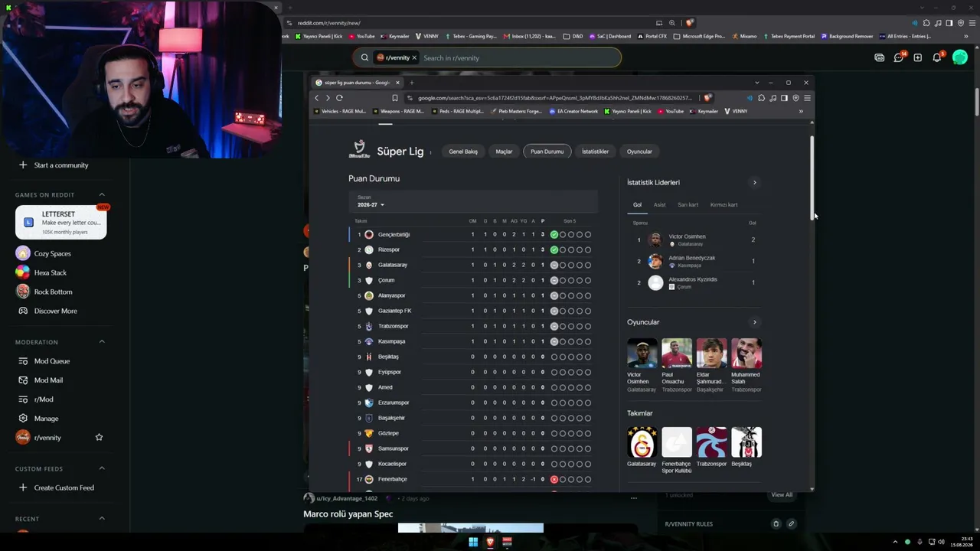Favorite r/vennity with the star icon
The width and height of the screenshot is (980, 551).
click(x=99, y=437)
